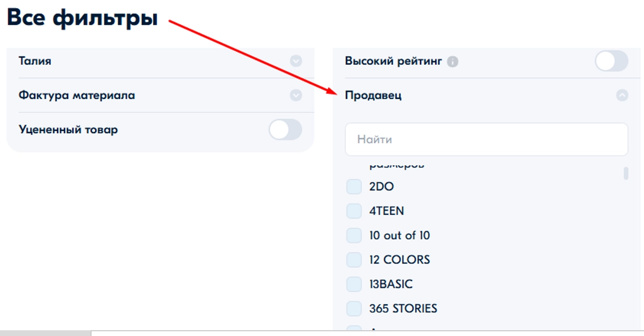Click the Талия filter title text

pyautogui.click(x=35, y=61)
